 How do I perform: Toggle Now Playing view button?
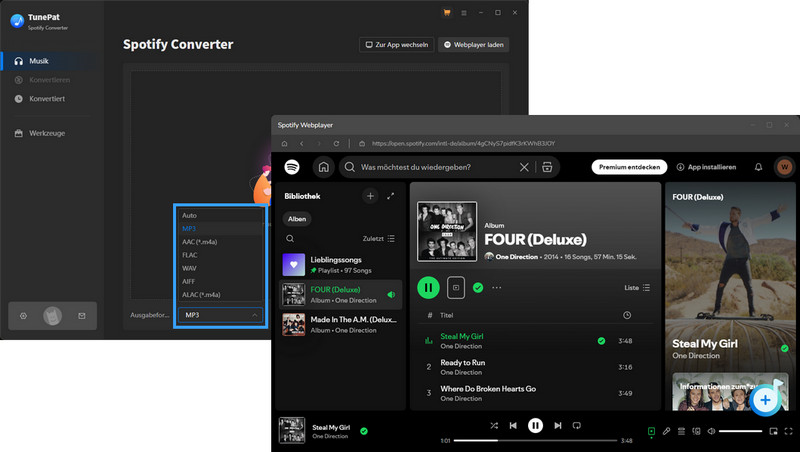click(652, 431)
